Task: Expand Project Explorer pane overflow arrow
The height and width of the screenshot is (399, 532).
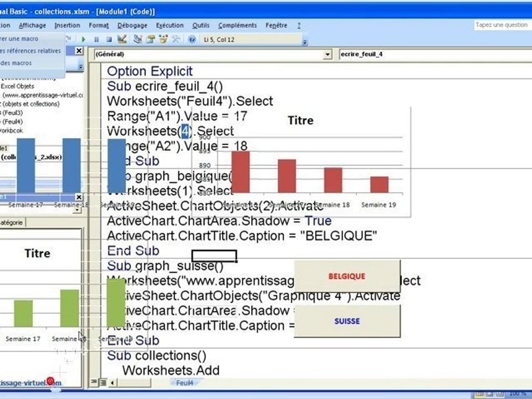Action: pyautogui.click(x=81, y=66)
